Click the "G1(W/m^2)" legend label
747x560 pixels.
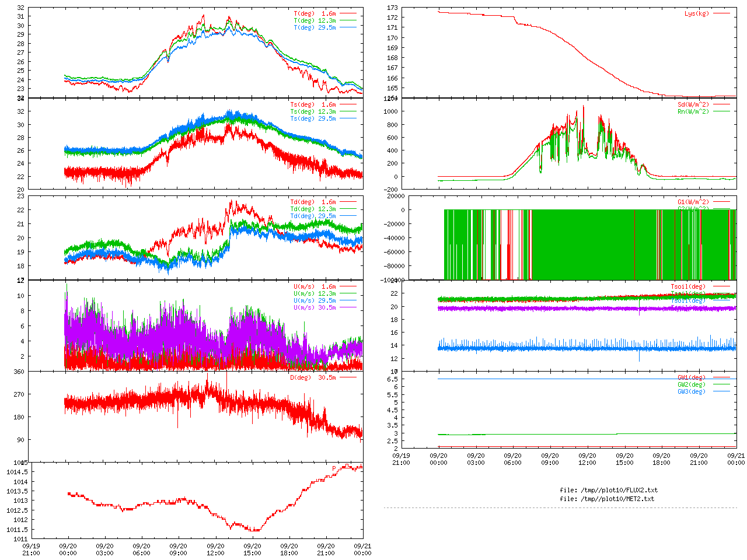tap(693, 202)
